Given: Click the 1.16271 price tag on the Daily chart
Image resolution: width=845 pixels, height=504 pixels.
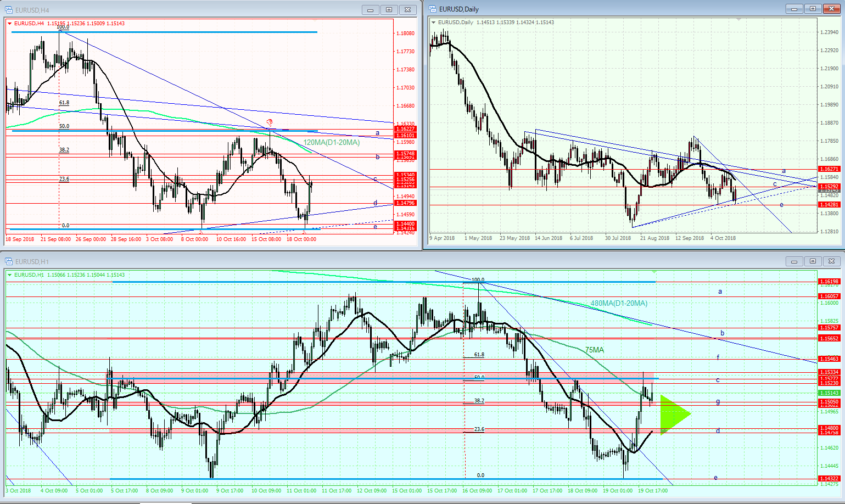Looking at the screenshot, I should [x=829, y=169].
